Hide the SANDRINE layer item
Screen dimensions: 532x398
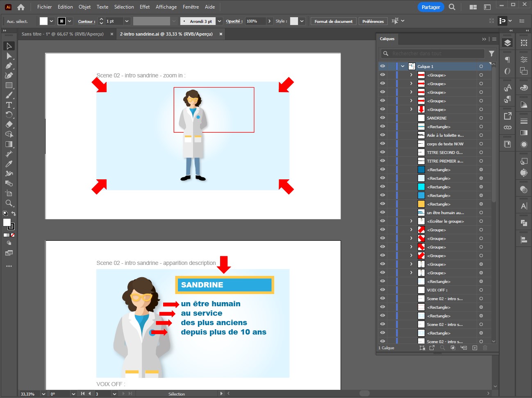pyautogui.click(x=382, y=118)
